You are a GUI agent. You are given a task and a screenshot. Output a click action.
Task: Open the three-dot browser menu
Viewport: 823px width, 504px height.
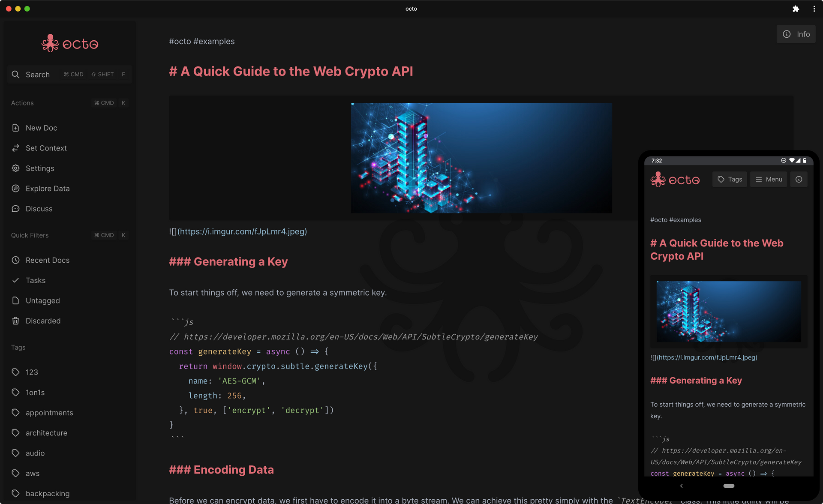[x=814, y=9]
